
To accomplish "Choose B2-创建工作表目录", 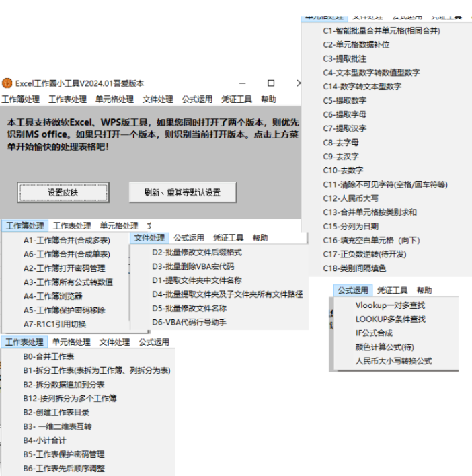I will coord(56,413).
